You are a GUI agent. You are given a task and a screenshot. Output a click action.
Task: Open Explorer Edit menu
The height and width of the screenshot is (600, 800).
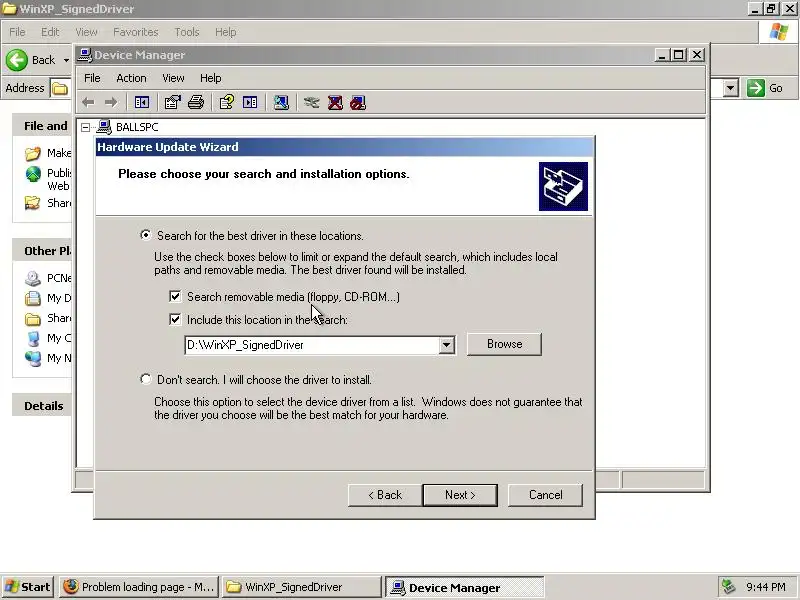click(50, 32)
